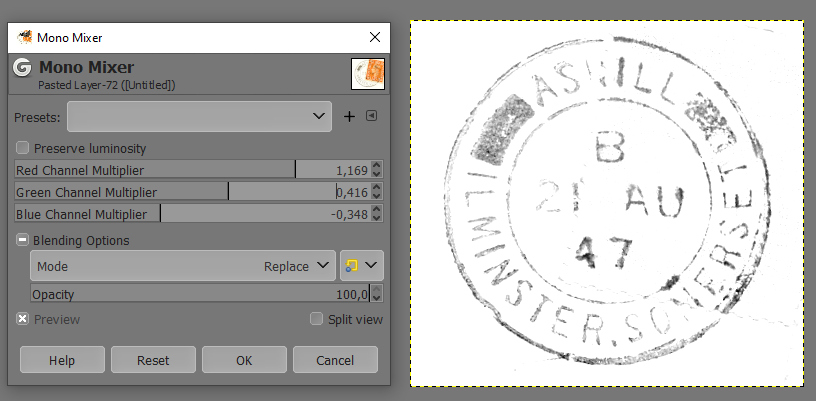Adjust the Opacity stepper arrows
The image size is (816, 401).
[377, 293]
